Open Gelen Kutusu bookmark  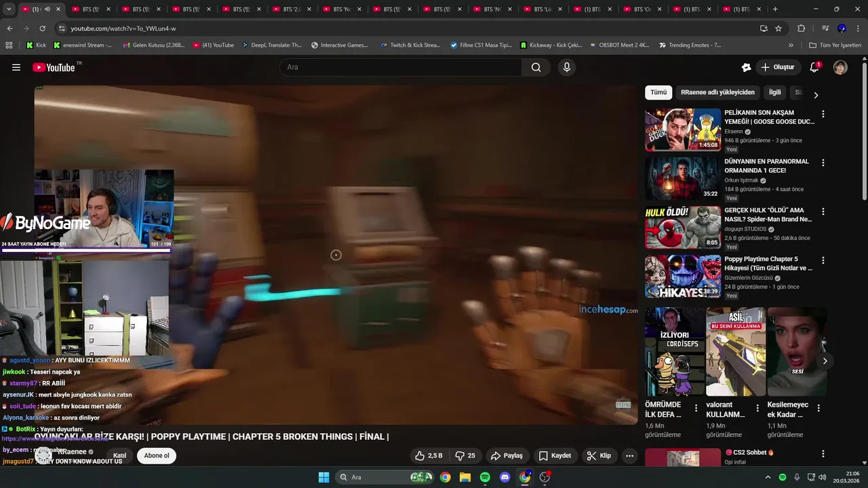[x=154, y=45]
